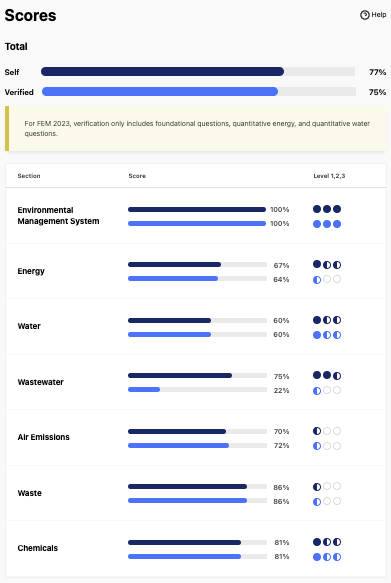Click the Chemicals section label

[x=38, y=548]
